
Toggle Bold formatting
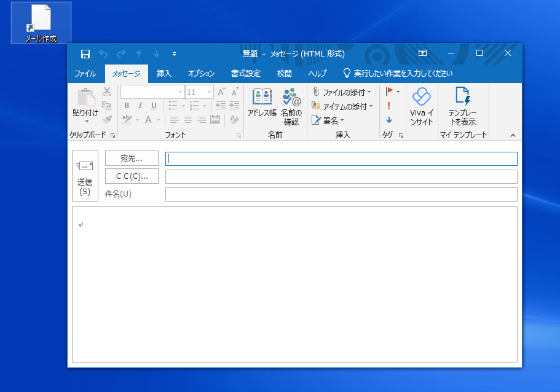tap(127, 106)
